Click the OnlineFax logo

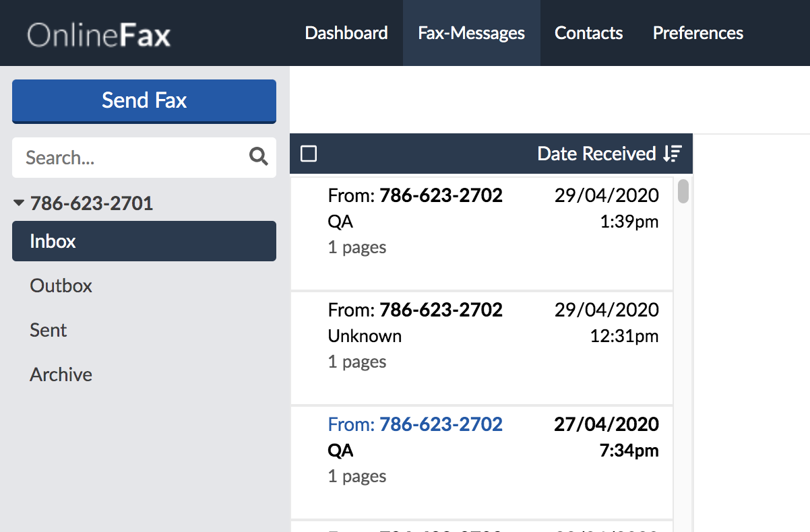tap(98, 33)
